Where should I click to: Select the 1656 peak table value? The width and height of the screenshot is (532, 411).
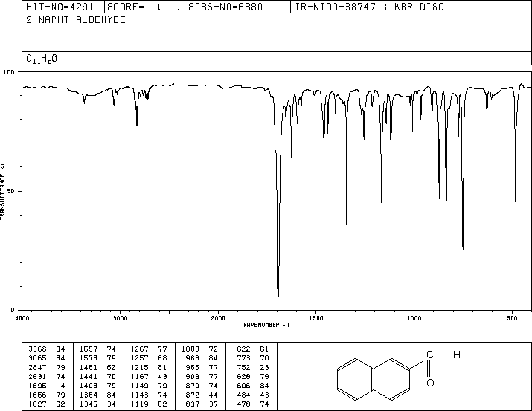(37, 395)
